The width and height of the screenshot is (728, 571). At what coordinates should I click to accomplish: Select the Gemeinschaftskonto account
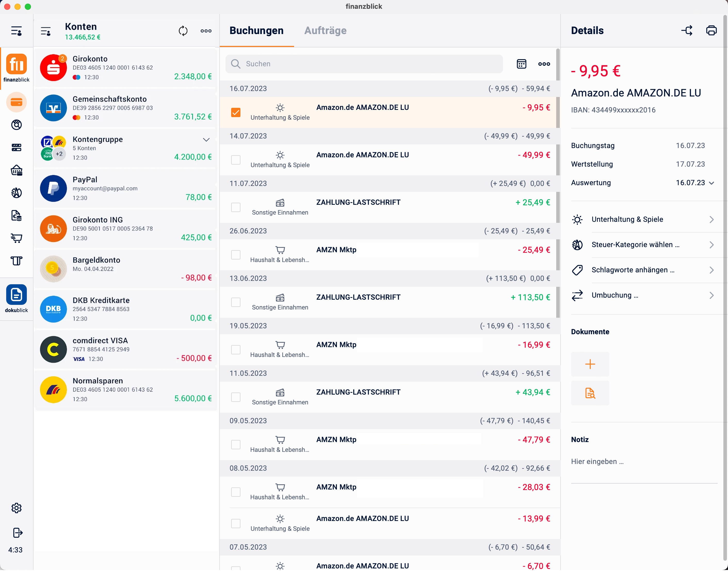[x=126, y=108]
